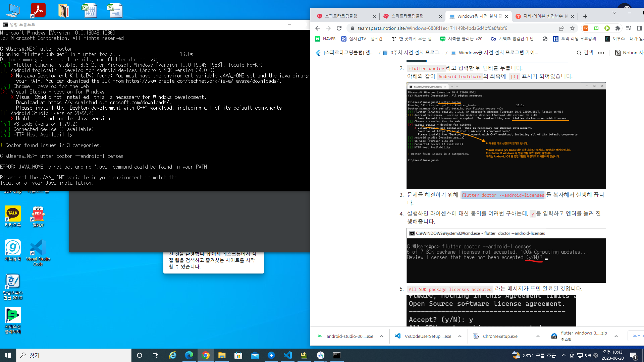Expand options for flutter_windows zip download

point(616,336)
